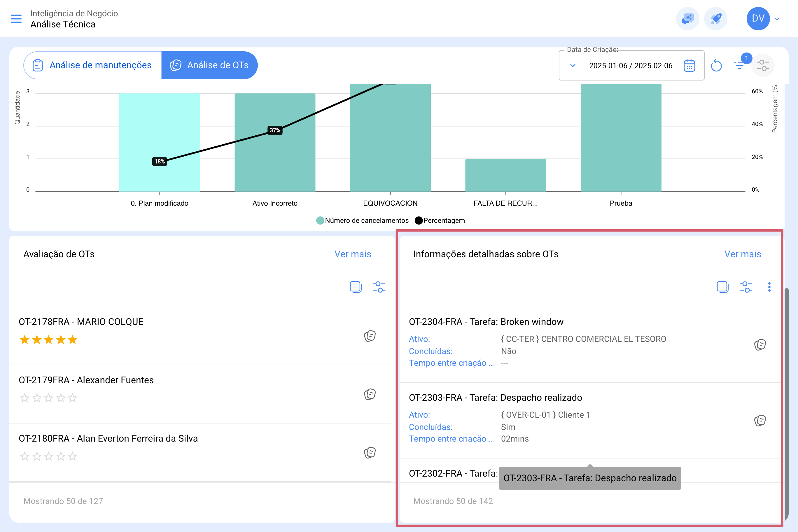This screenshot has width=798, height=532.
Task: Select OT-2180FRA - Alan Everton Ferreira da Silva
Action: pyautogui.click(x=108, y=438)
